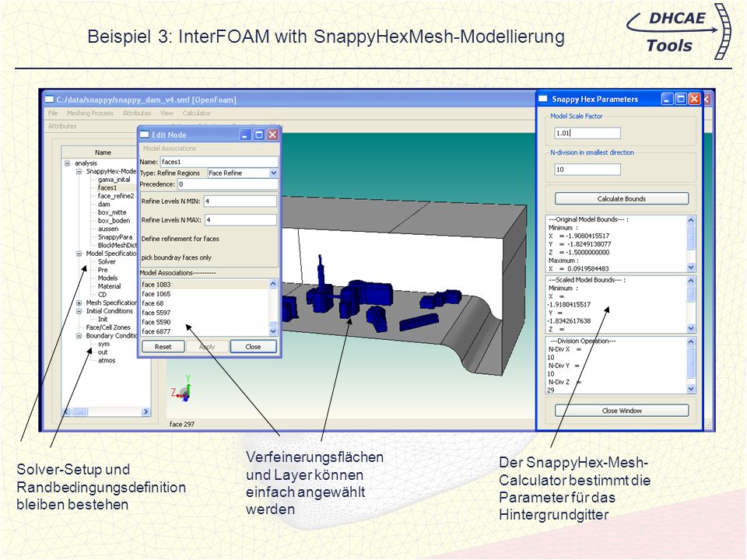Screen dimensions: 747x560
Task: Select the CD tree item
Action: (x=103, y=295)
